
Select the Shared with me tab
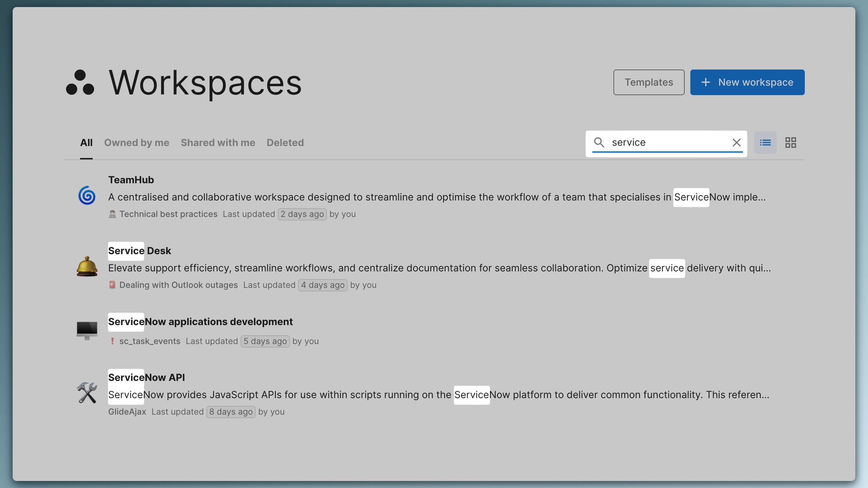click(x=217, y=143)
